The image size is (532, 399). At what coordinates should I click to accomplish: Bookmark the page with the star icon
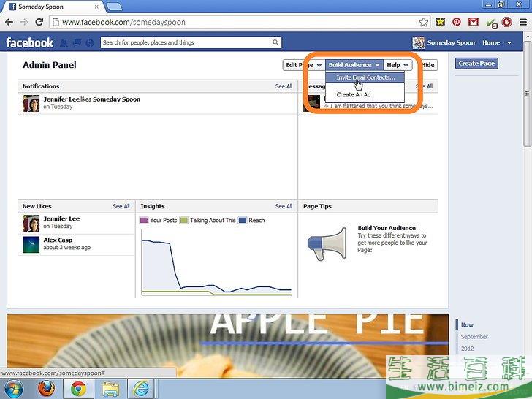pos(423,23)
